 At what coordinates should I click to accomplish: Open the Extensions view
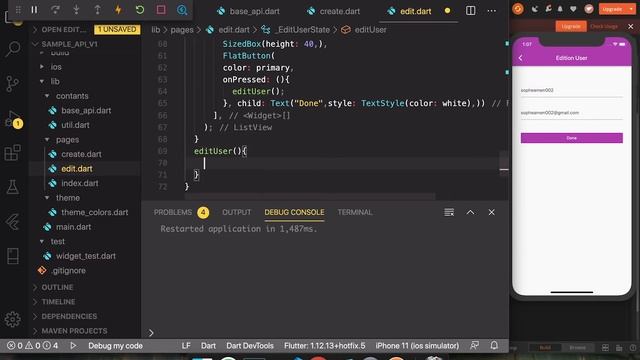(x=12, y=153)
